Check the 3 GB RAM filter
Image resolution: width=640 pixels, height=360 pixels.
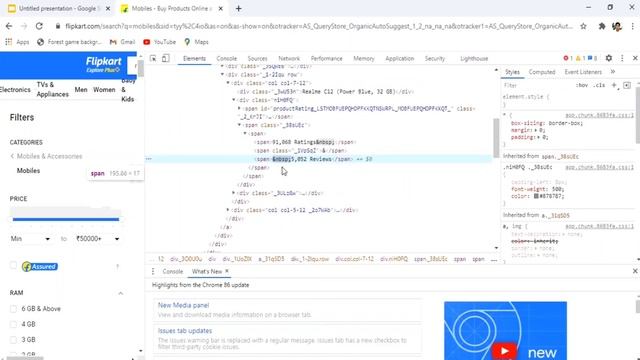click(13, 340)
